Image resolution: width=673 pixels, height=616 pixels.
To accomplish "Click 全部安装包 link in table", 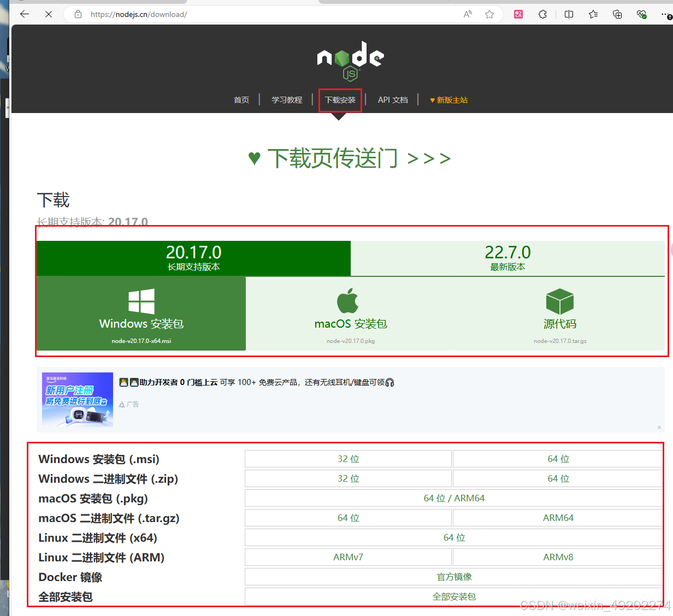I will tap(454, 596).
